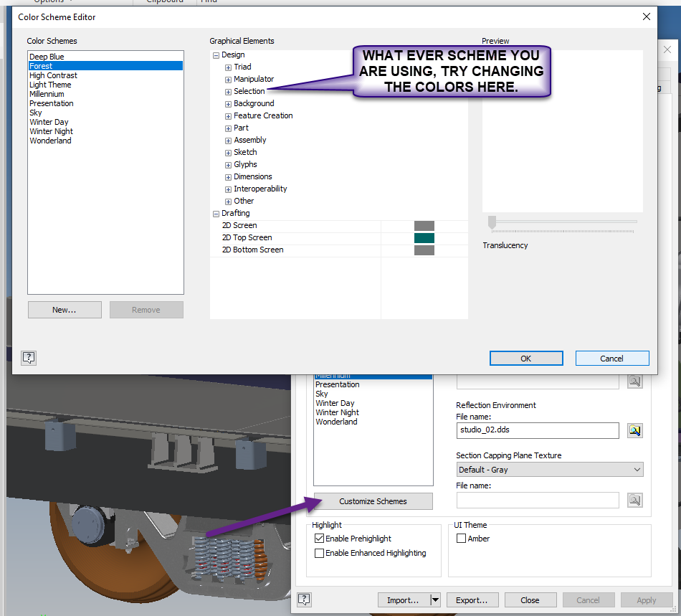Click the 2D Bottom Screen gray swatch
681x616 pixels.
(424, 250)
